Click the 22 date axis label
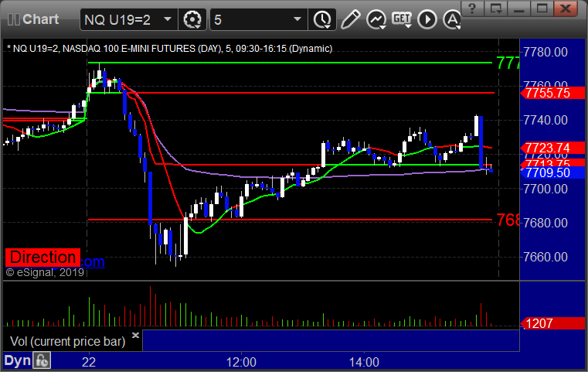588x372 pixels. (x=89, y=363)
